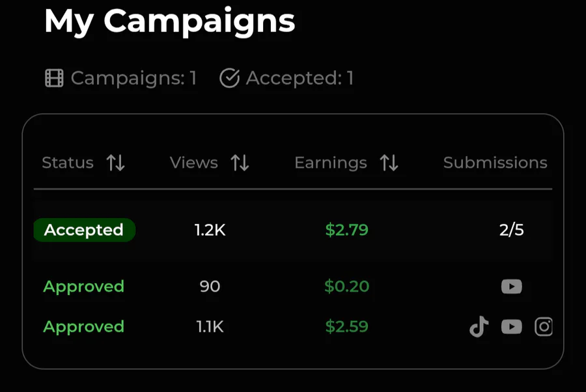Toggle the sort arrows next to Earnings
586x392 pixels.
click(x=389, y=163)
